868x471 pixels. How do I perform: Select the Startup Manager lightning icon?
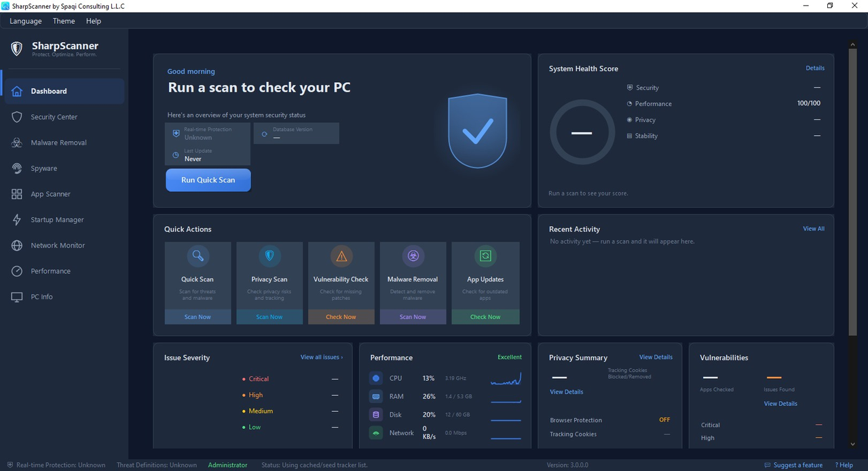click(x=17, y=220)
